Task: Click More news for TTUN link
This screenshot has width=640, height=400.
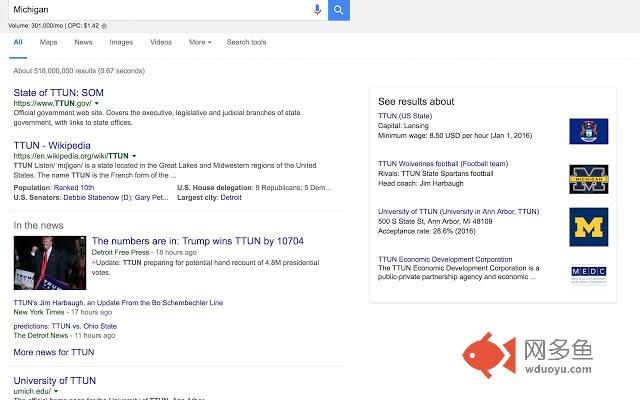Action: pos(54,352)
